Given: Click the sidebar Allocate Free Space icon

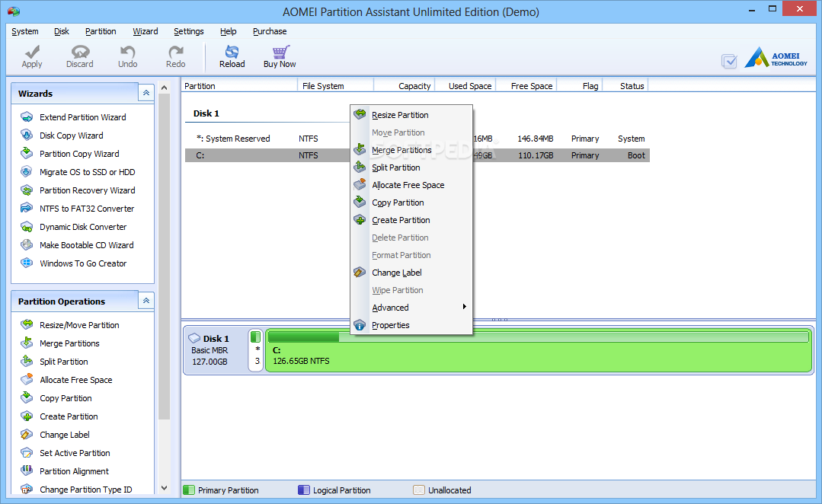Looking at the screenshot, I should click(27, 380).
